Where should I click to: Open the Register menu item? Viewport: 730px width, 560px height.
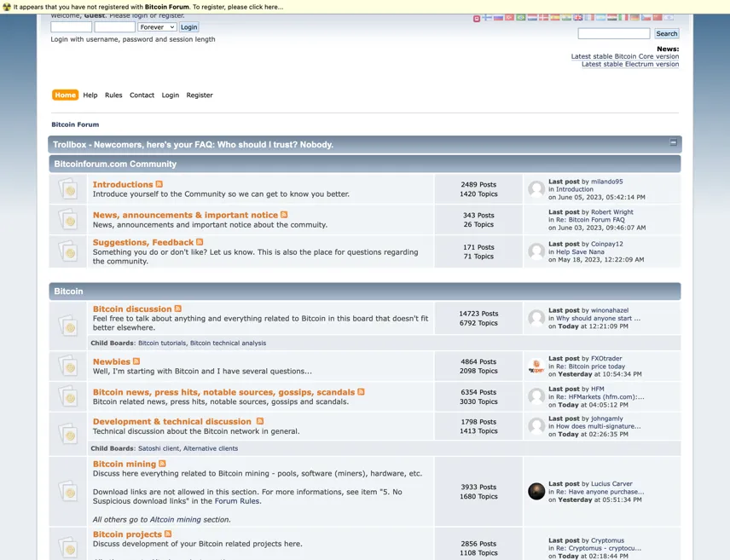(x=200, y=95)
